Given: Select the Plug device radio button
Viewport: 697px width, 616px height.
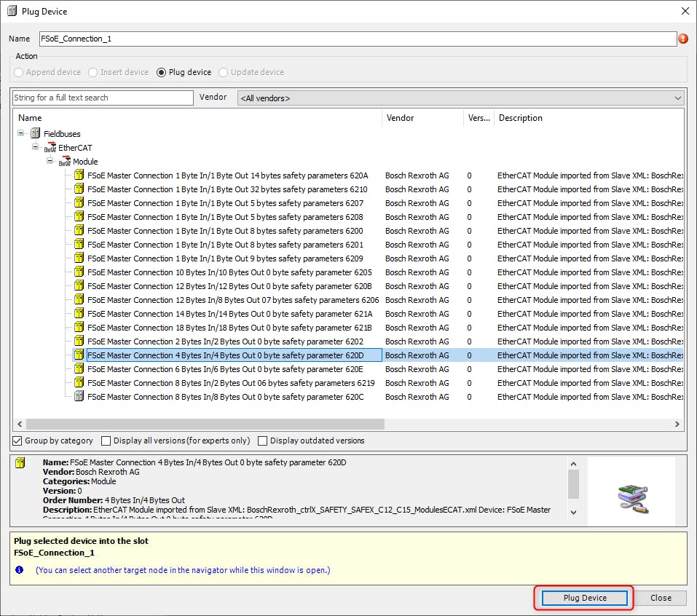Looking at the screenshot, I should [x=162, y=72].
